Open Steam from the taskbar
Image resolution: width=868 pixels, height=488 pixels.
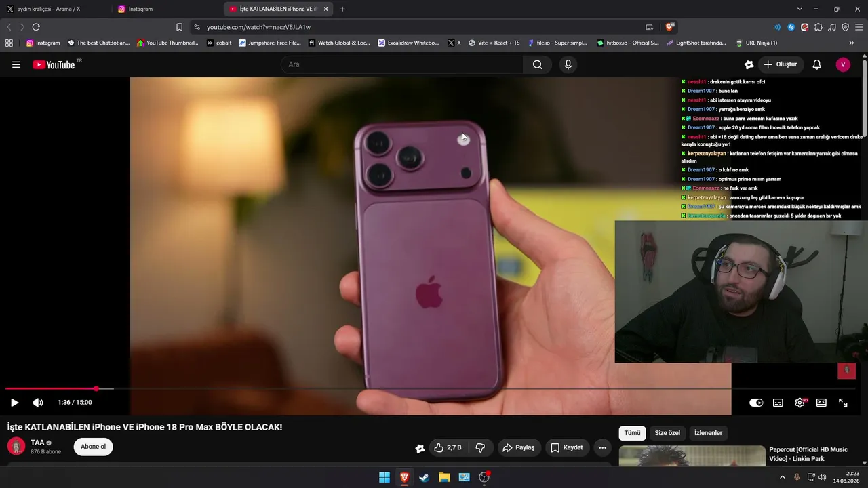coord(424,477)
